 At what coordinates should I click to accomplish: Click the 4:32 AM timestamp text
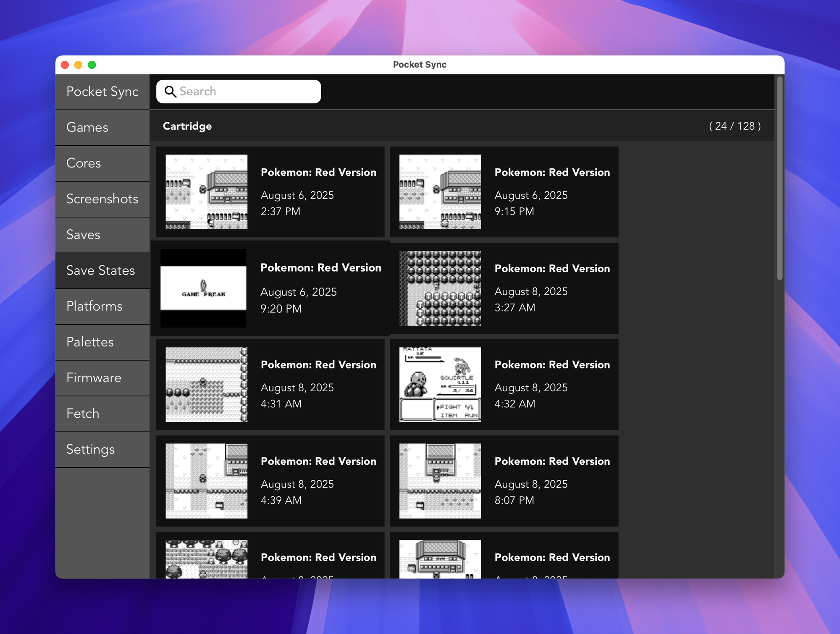[x=515, y=403]
